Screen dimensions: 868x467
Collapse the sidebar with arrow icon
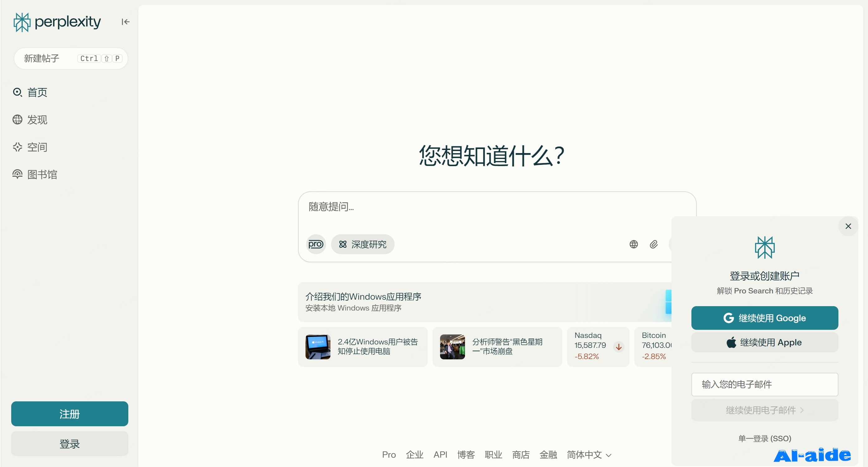tap(125, 22)
